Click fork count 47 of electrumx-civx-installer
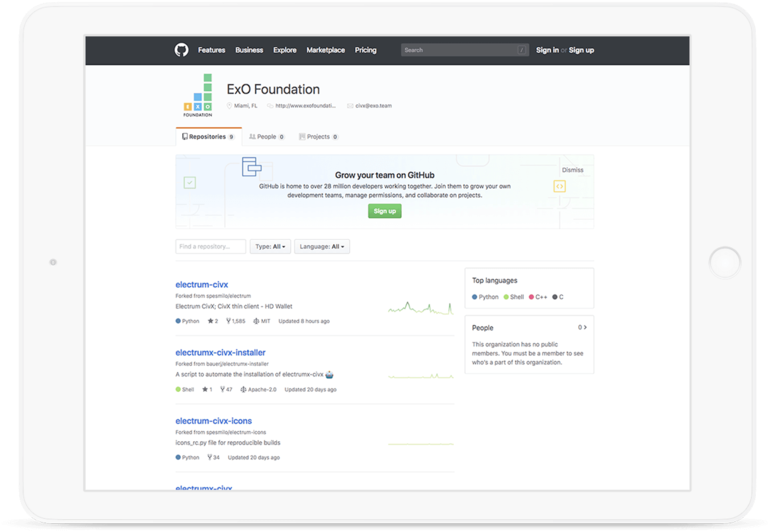 click(x=226, y=389)
